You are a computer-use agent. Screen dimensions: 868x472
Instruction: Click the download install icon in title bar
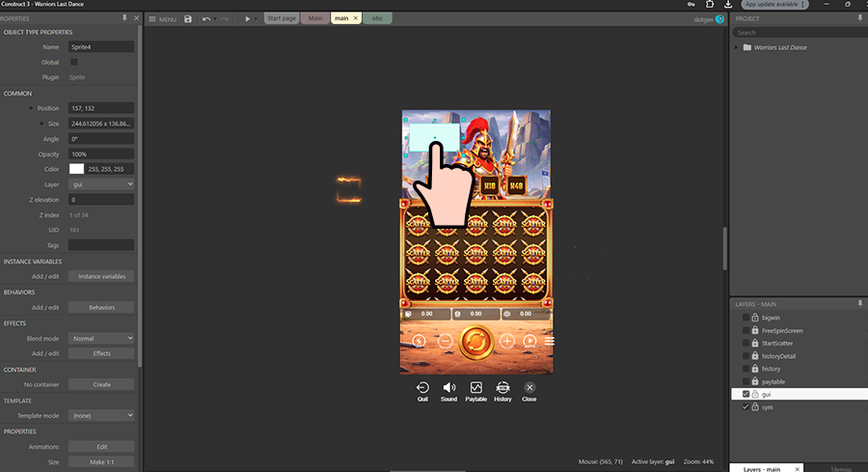click(x=728, y=4)
